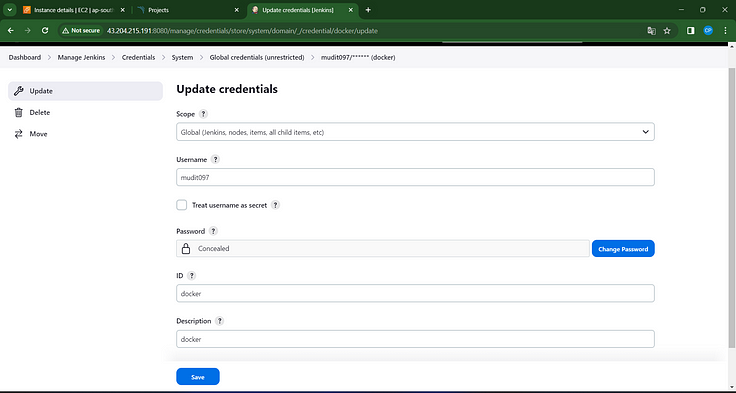Open Chrome three-dot menu
Screen dimensions: 736x393
(x=725, y=31)
